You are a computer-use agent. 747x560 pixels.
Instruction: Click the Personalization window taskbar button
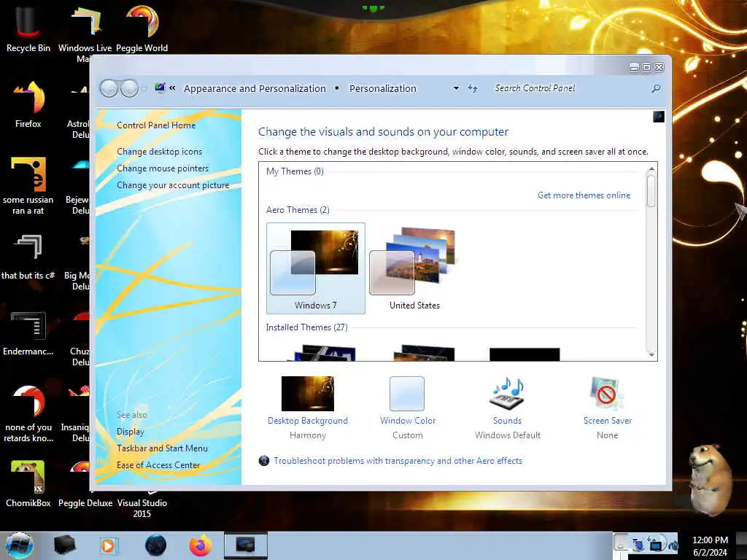coord(246,545)
